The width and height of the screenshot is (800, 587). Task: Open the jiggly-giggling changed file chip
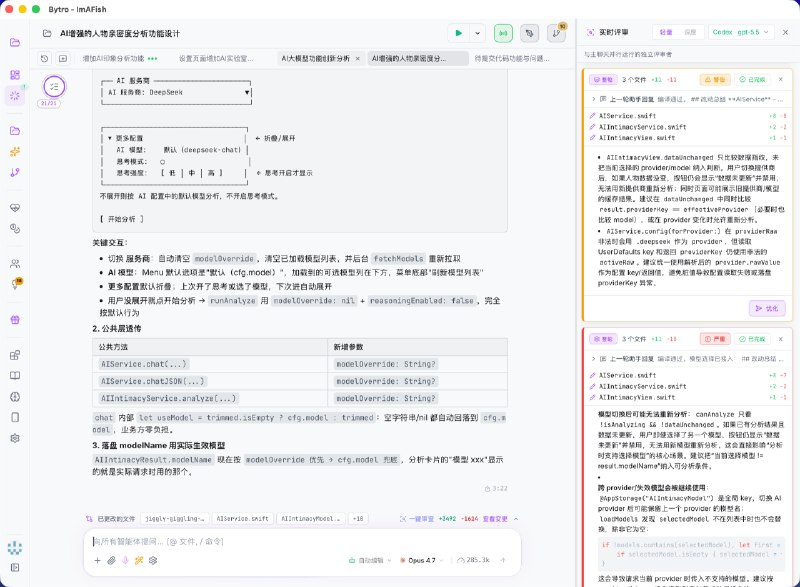coord(174,519)
